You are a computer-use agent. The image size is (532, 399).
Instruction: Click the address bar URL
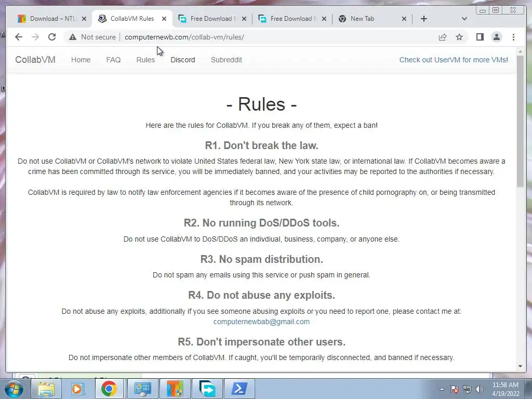pyautogui.click(x=184, y=37)
